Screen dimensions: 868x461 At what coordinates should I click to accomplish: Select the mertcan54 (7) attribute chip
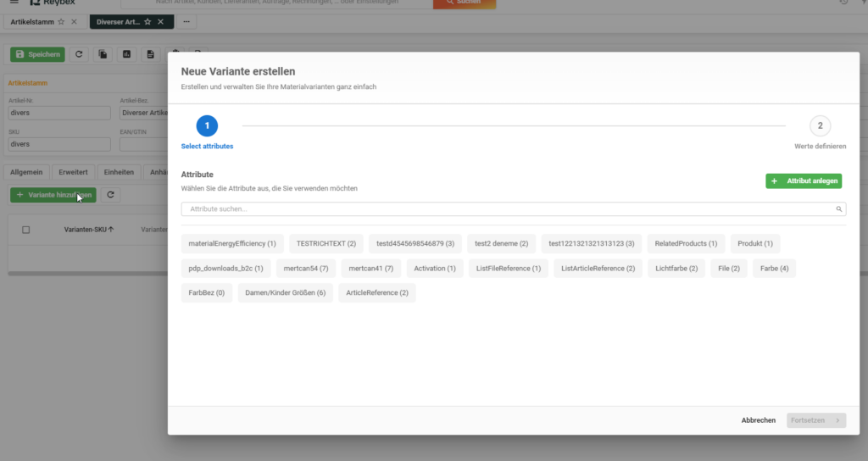click(x=305, y=269)
